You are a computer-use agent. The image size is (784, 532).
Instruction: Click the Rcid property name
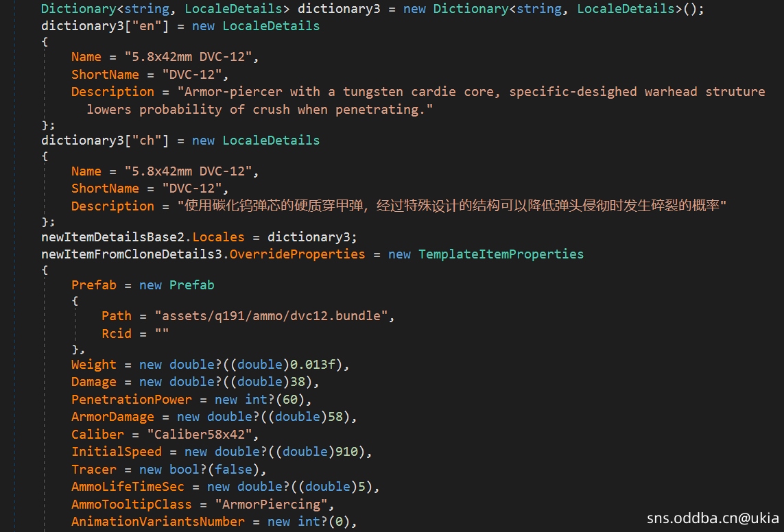(117, 334)
